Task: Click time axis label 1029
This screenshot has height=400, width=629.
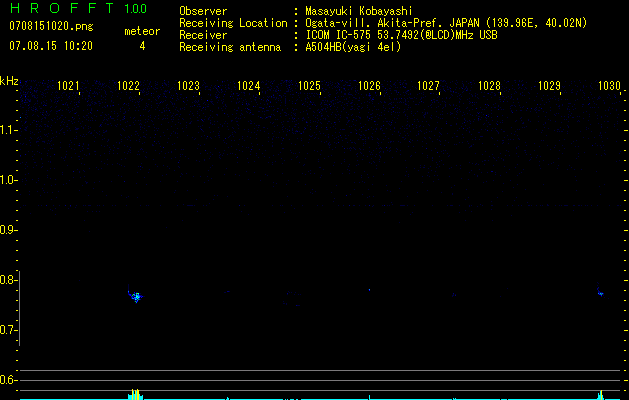Action: coord(549,86)
